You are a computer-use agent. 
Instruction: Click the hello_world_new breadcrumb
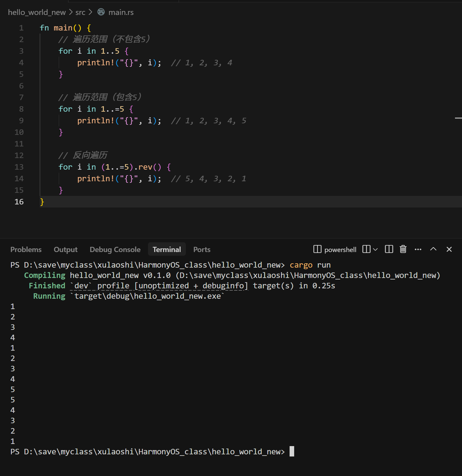click(x=37, y=12)
